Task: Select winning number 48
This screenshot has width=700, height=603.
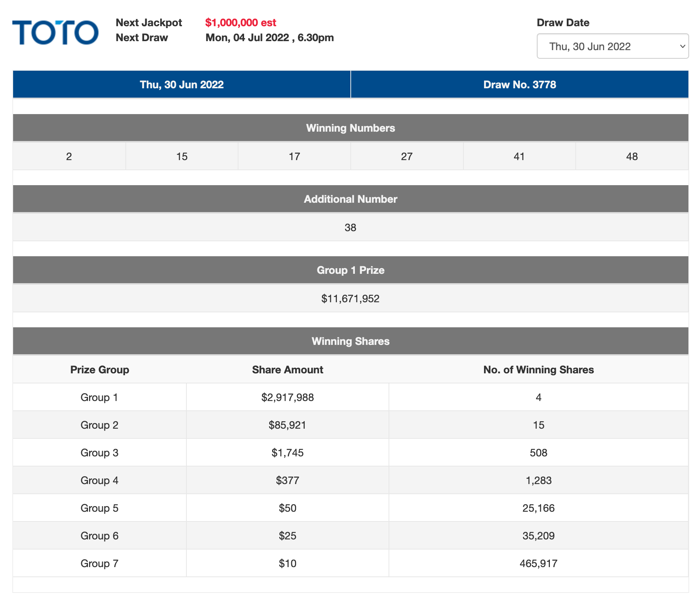Action: point(632,156)
